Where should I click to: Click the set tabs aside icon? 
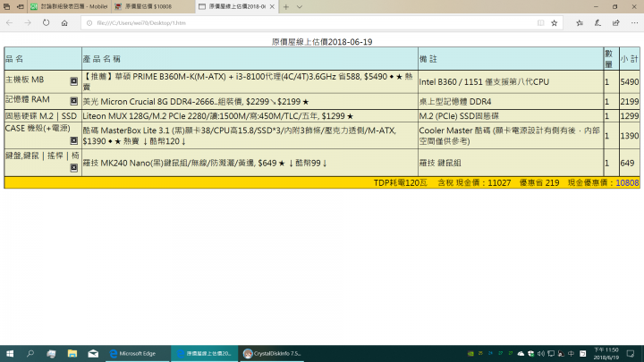(20, 6)
